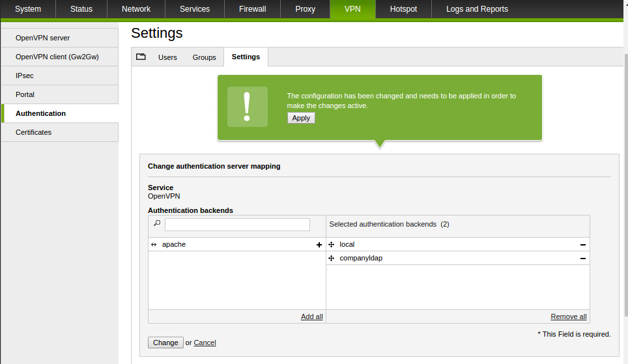
Task: Cancel the mapping change
Action: click(205, 343)
